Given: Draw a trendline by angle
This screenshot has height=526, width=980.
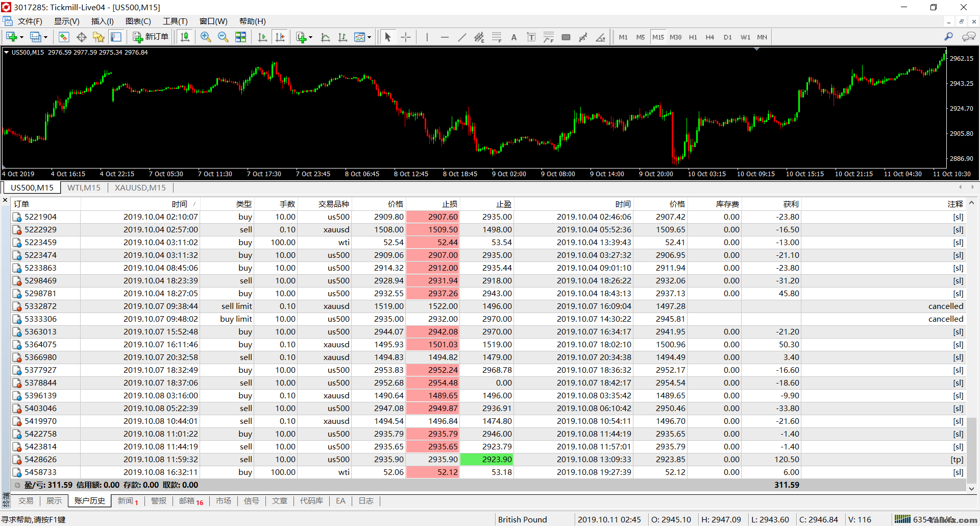Looking at the screenshot, I should point(601,37).
